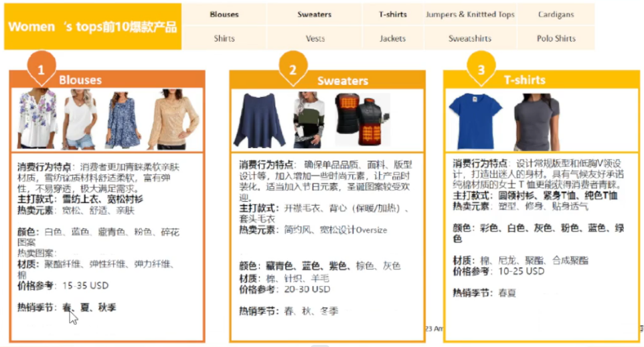The height and width of the screenshot is (347, 644).
Task: Click the blue floral tunic blouse image
Action: click(x=123, y=119)
